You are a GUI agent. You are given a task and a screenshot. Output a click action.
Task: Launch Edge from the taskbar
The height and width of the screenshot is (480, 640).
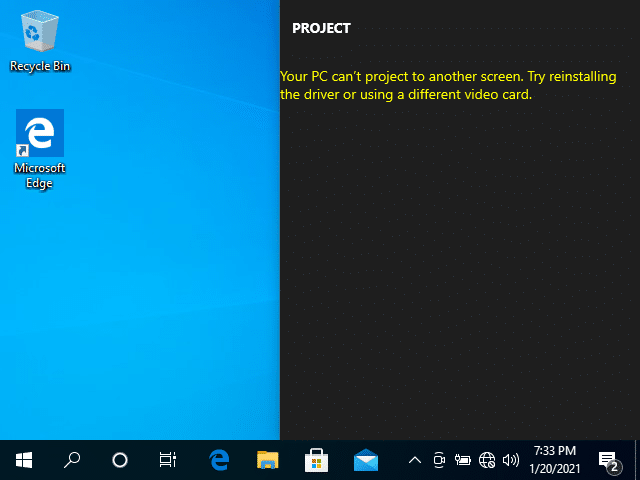pyautogui.click(x=219, y=460)
